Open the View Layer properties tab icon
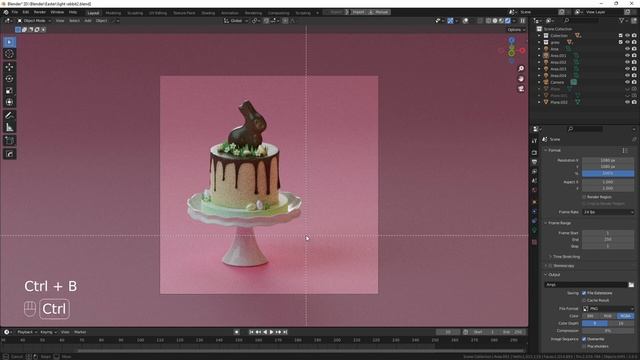The height and width of the screenshot is (360, 640). pos(534,171)
